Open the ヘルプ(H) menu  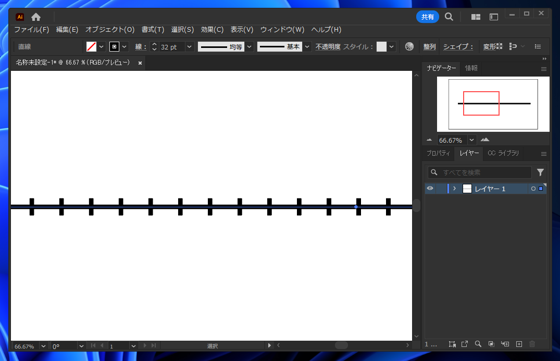(326, 30)
